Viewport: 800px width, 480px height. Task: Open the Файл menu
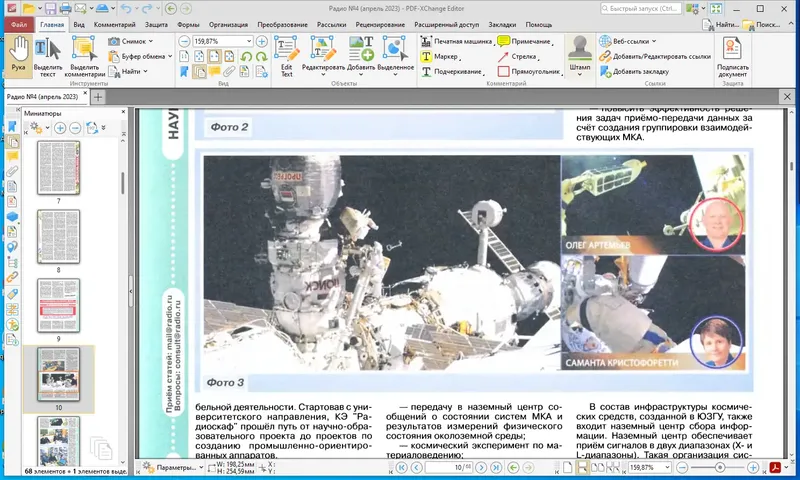click(18, 23)
